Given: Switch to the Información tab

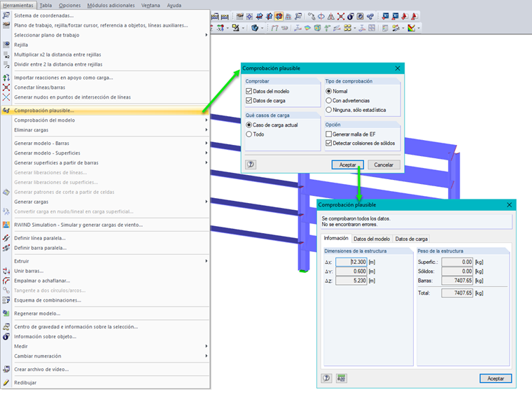Looking at the screenshot, I should (336, 238).
